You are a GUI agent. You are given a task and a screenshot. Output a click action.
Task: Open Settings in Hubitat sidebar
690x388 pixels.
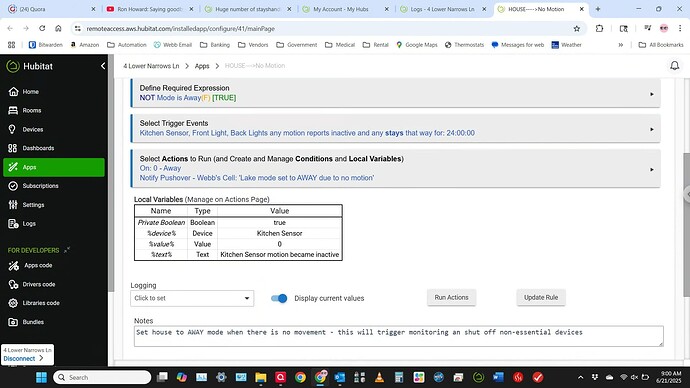pyautogui.click(x=26, y=205)
